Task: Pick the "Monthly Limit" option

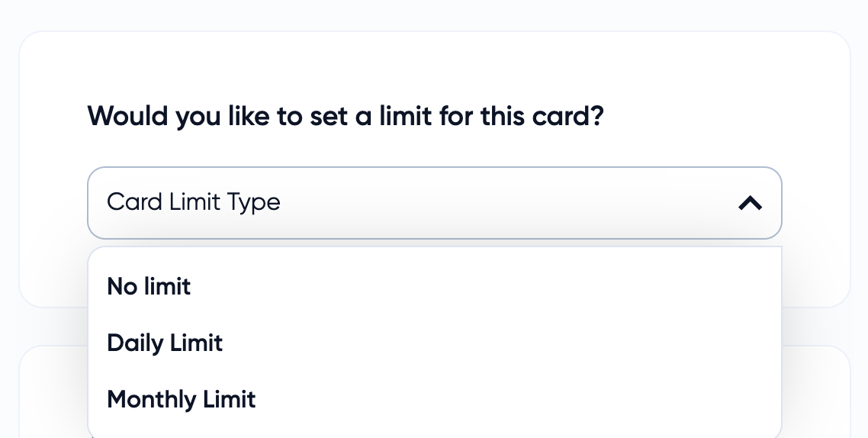Action: point(182,400)
